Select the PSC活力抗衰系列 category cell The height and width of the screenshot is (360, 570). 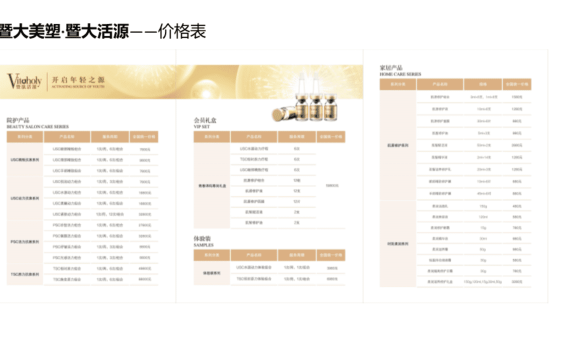coord(25,241)
